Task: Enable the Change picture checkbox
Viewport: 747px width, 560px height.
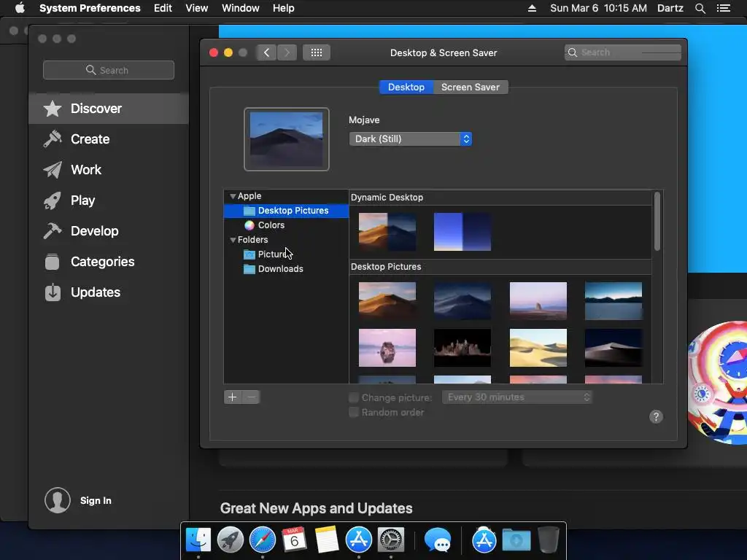Action: click(354, 397)
